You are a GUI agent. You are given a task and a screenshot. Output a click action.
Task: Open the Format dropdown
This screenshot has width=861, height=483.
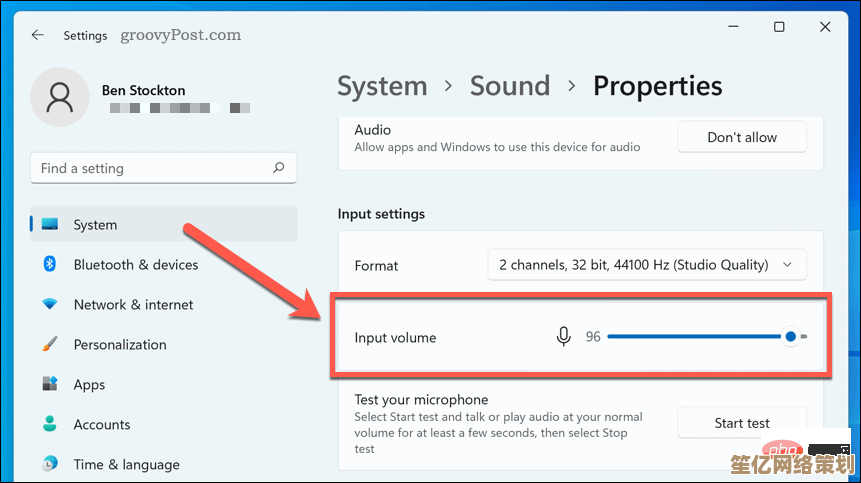[x=646, y=265]
